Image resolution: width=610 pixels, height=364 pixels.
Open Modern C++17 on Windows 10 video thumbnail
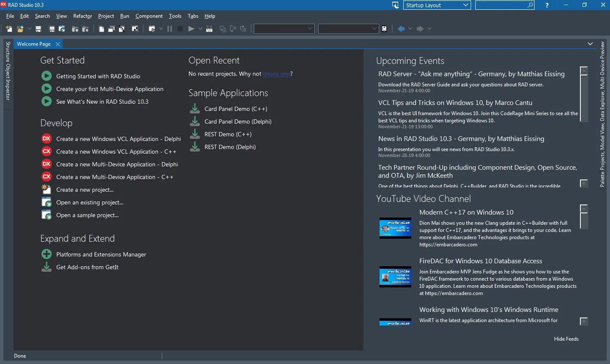click(395, 228)
